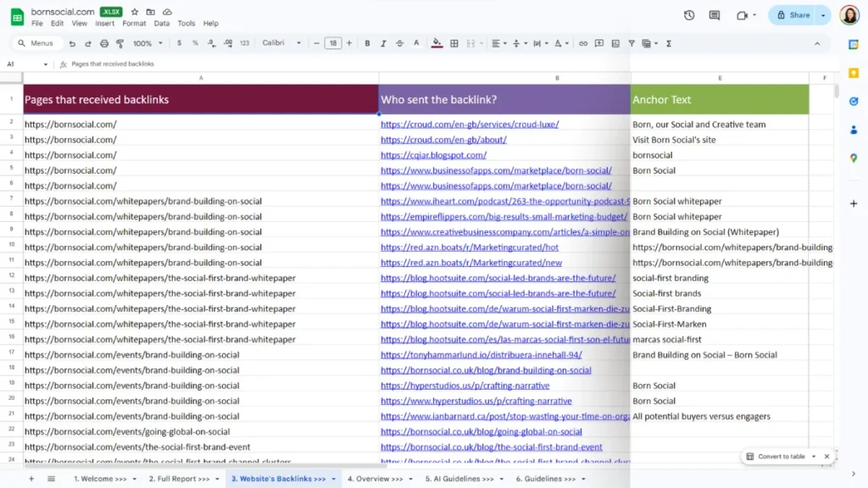Viewport: 868px width, 488px height.
Task: Star the bornsocial.com document
Action: pyautogui.click(x=135, y=12)
